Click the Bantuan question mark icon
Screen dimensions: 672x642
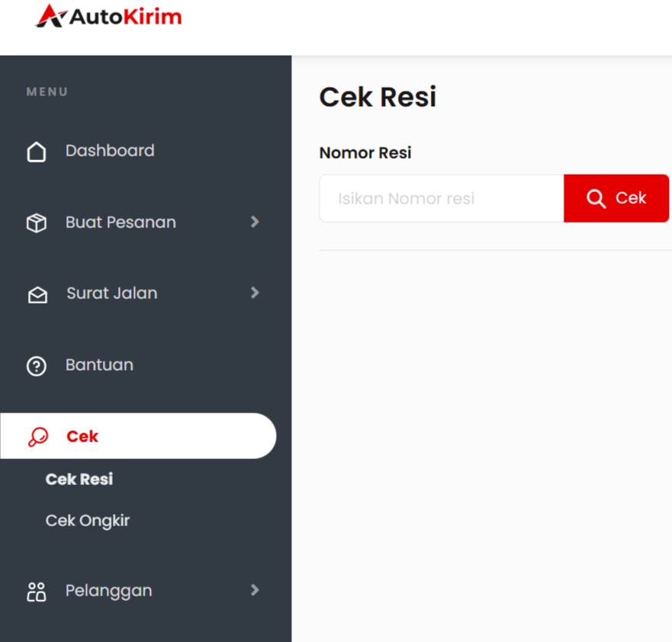coord(37,366)
